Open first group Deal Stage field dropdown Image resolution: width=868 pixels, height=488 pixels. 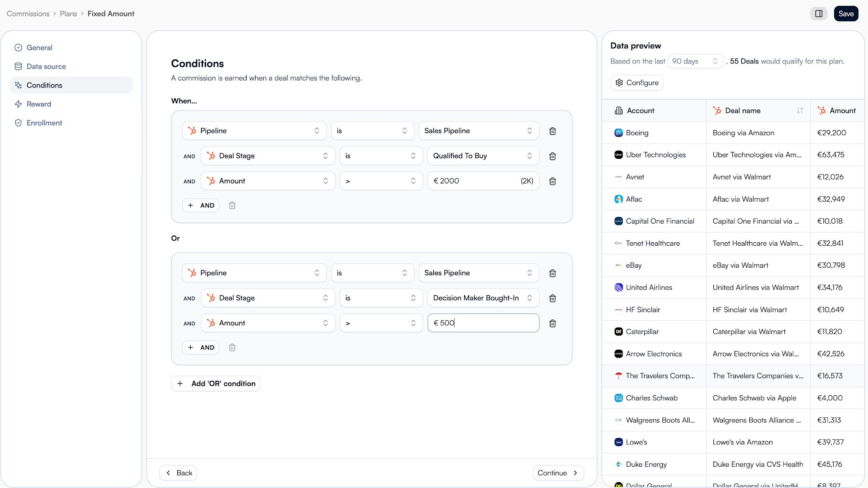pos(268,156)
